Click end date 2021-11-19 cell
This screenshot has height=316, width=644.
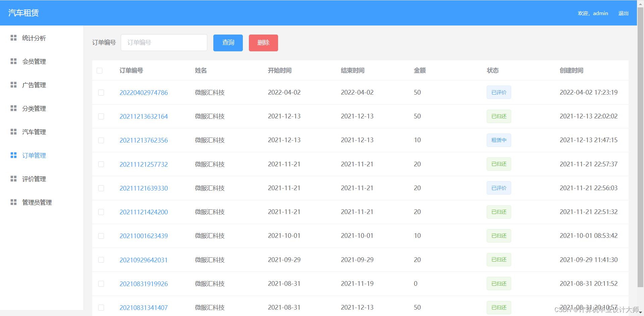[357, 283]
